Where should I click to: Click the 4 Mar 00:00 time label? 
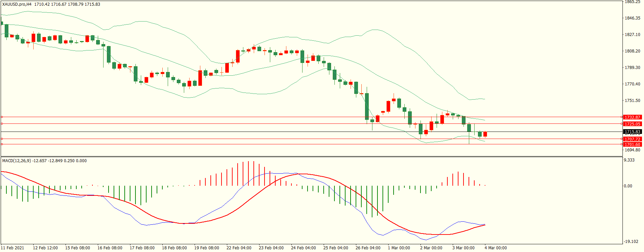coord(495,248)
